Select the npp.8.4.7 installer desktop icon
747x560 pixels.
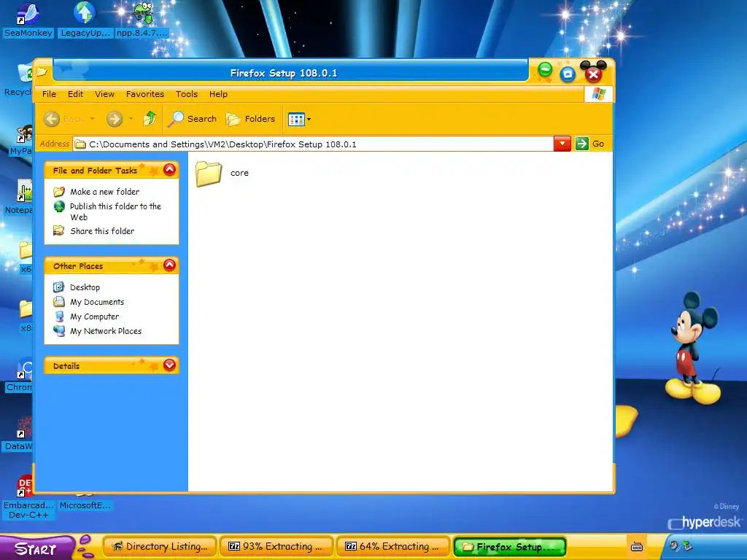(142, 20)
